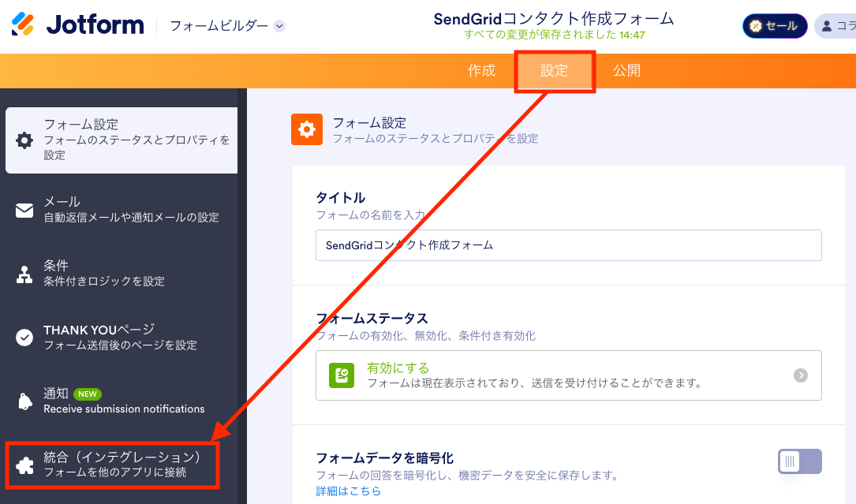Image resolution: width=856 pixels, height=504 pixels.
Task: Click the puzzle piece integration icon
Action: pos(24,465)
